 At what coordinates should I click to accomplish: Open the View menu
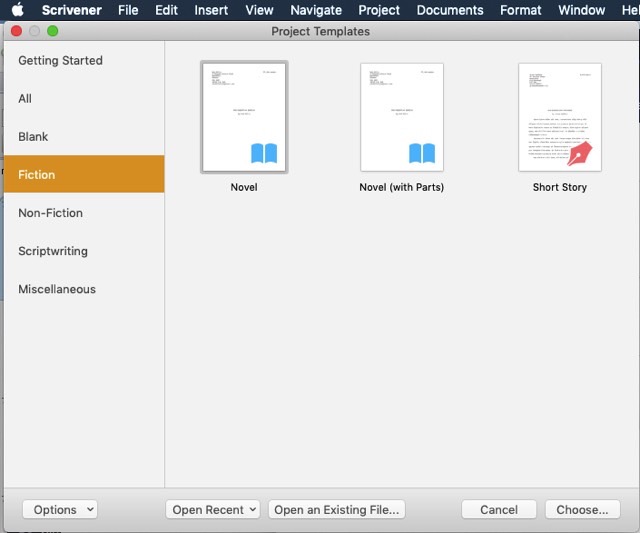[259, 10]
